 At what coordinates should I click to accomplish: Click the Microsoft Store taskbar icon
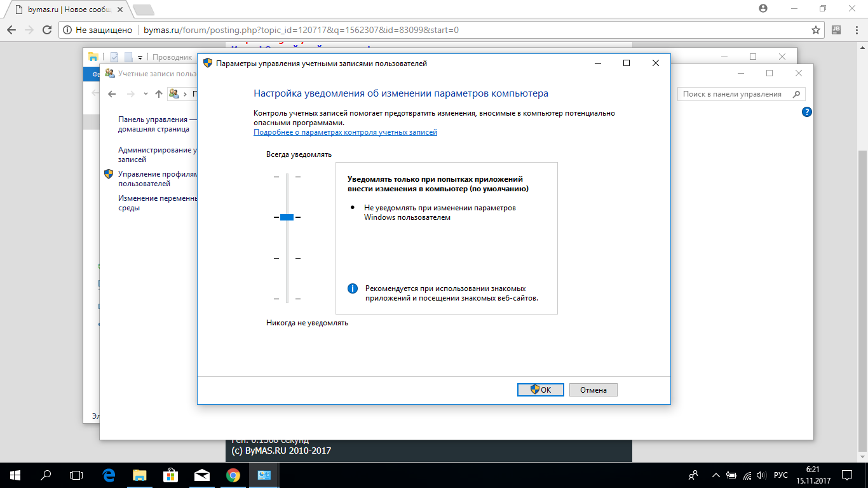click(171, 475)
